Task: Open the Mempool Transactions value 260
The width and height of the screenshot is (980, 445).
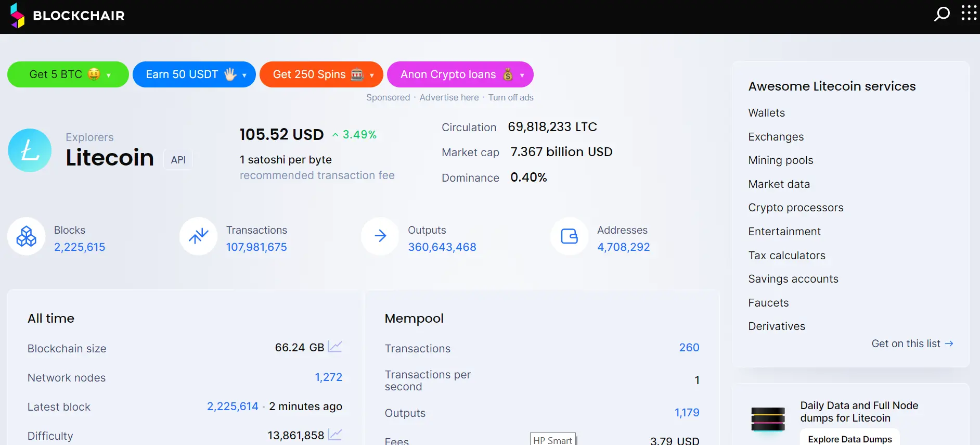Action: pyautogui.click(x=689, y=348)
